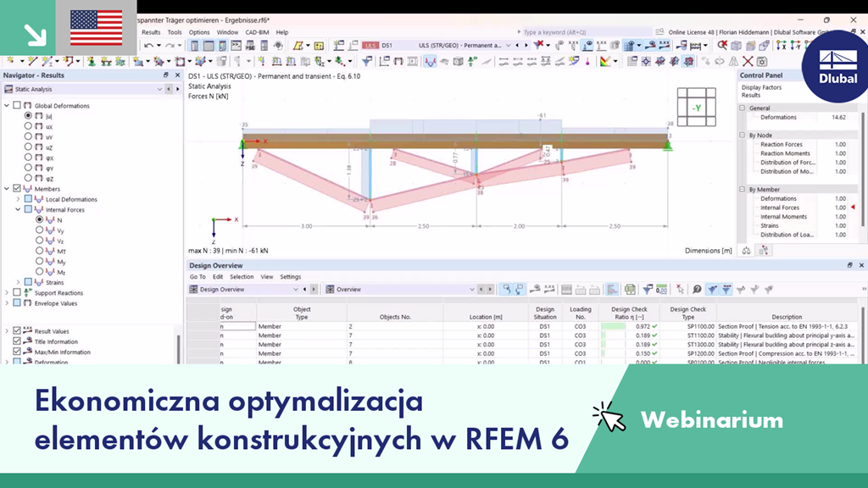Click the Internal Forces factor 1.00
The height and width of the screenshot is (488, 868).
point(840,208)
